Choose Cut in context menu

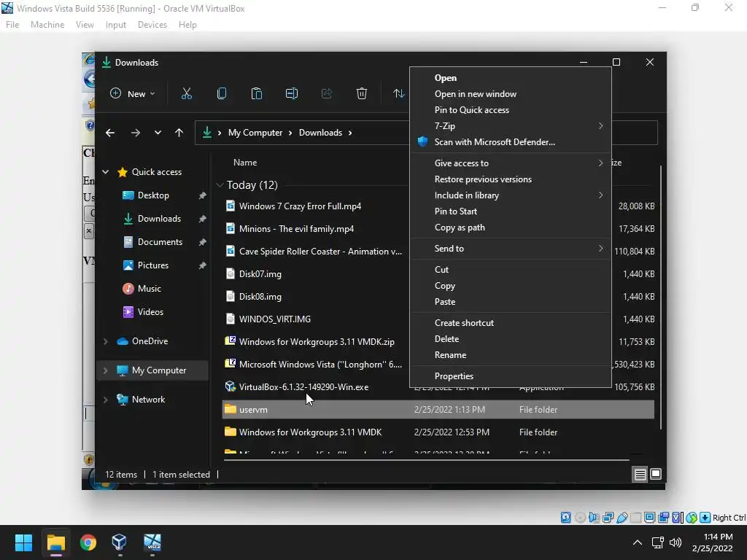coord(511,270)
